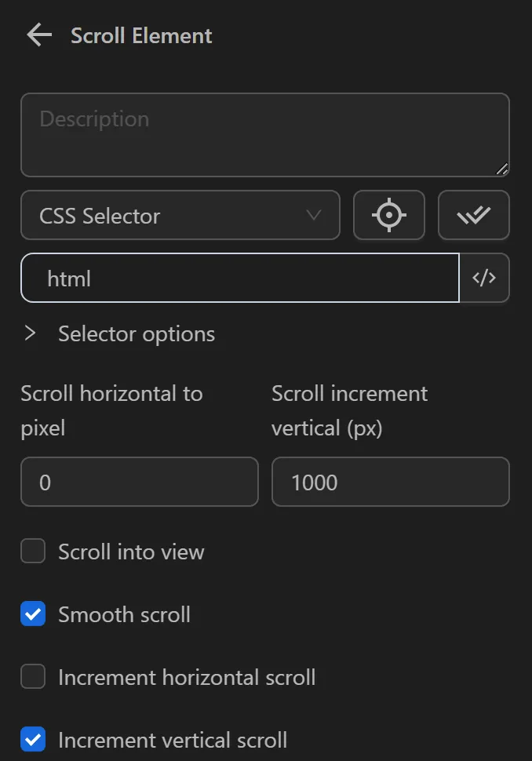The height and width of the screenshot is (761, 532).
Task: Edit the Scroll increment vertical value
Action: 390,482
